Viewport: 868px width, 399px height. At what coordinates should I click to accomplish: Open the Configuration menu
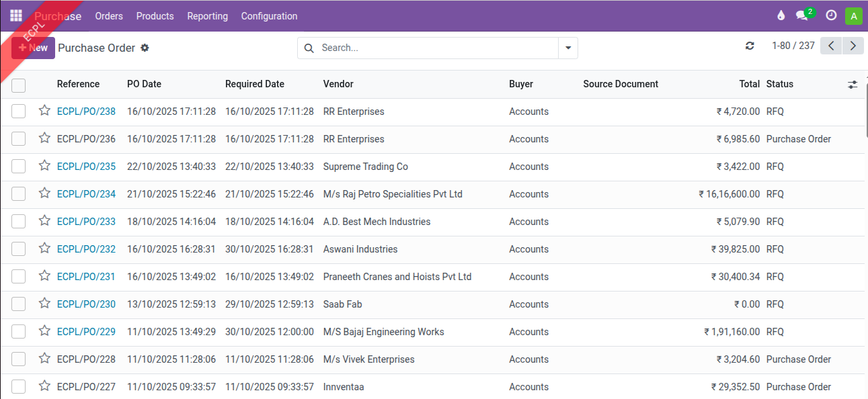point(269,16)
